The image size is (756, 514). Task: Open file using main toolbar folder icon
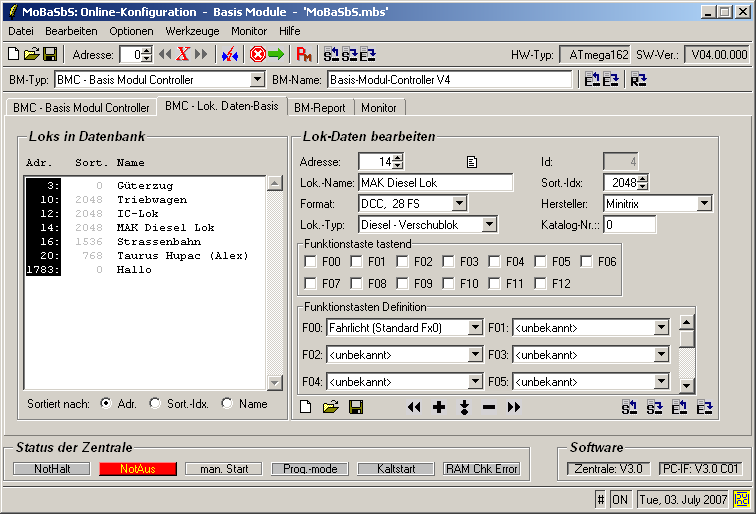pyautogui.click(x=31, y=54)
